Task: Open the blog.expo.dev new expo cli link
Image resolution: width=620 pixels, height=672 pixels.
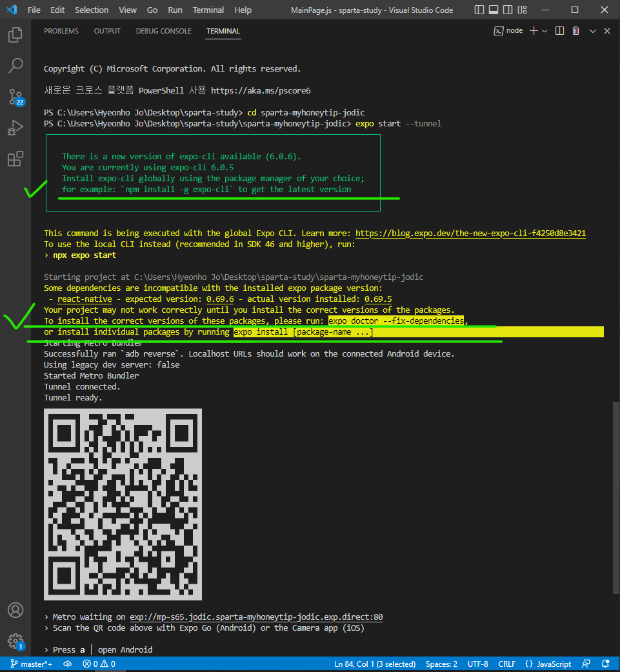Action: click(x=470, y=233)
